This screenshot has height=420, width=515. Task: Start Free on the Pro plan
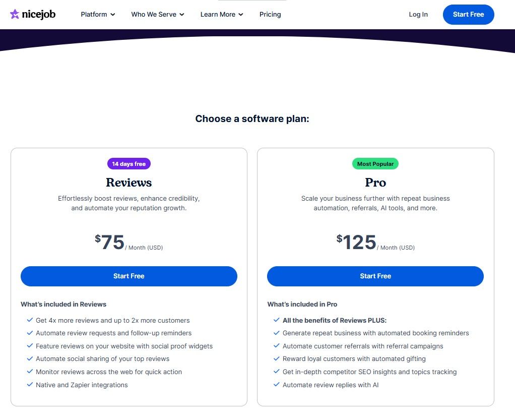(x=375, y=276)
